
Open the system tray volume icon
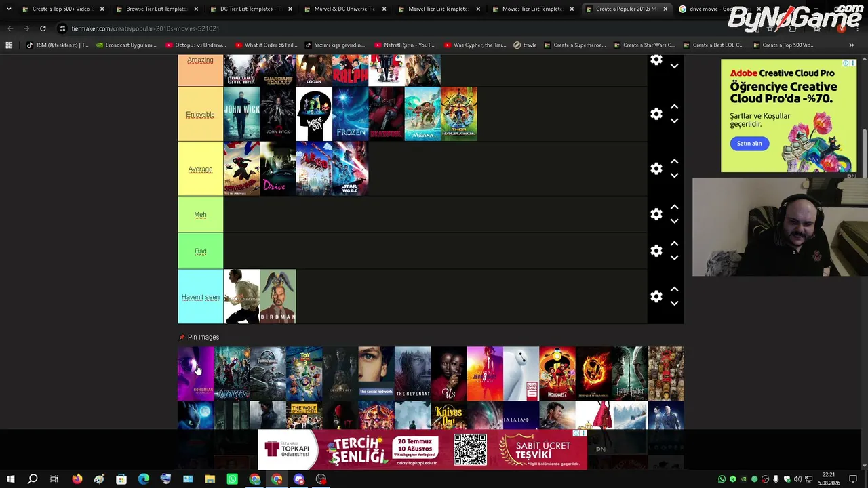[797, 479]
